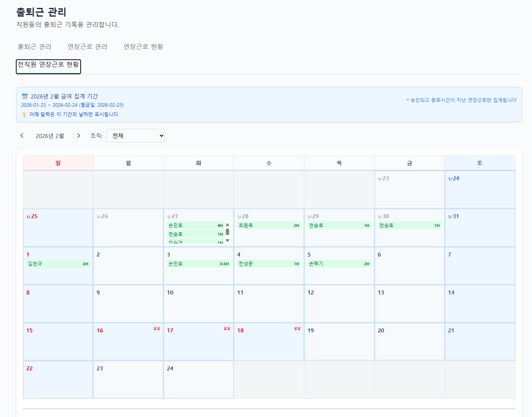Open the 연장근로 관리 tab
The image size is (532, 417).
coord(87,47)
